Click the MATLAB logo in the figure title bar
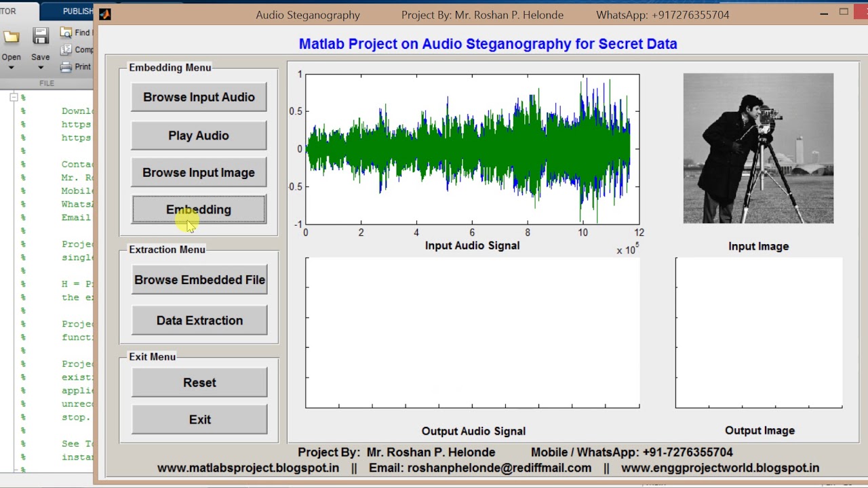 [104, 14]
